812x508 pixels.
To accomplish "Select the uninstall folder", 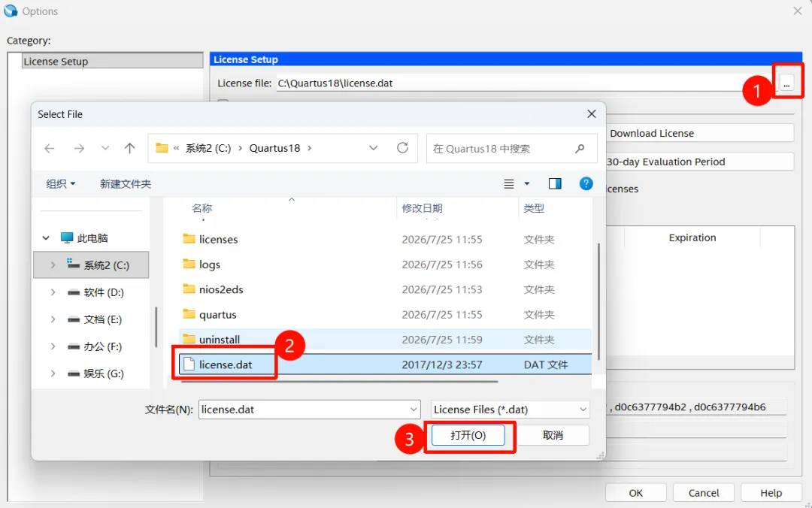I will [385, 340].
